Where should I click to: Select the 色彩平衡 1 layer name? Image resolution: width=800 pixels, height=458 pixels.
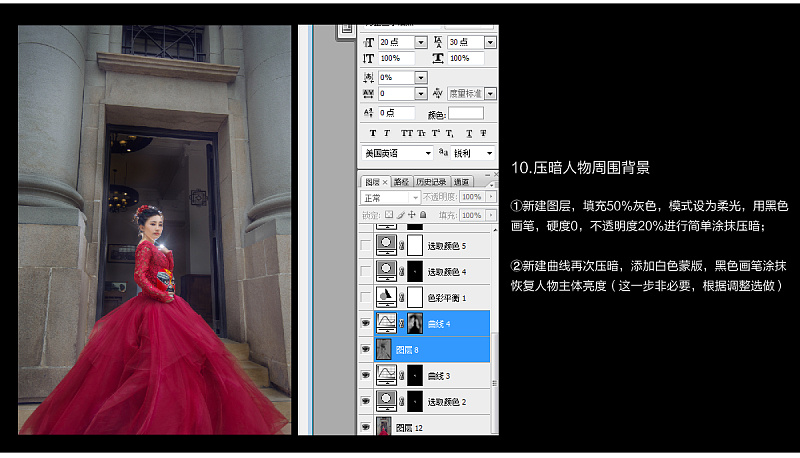(447, 298)
